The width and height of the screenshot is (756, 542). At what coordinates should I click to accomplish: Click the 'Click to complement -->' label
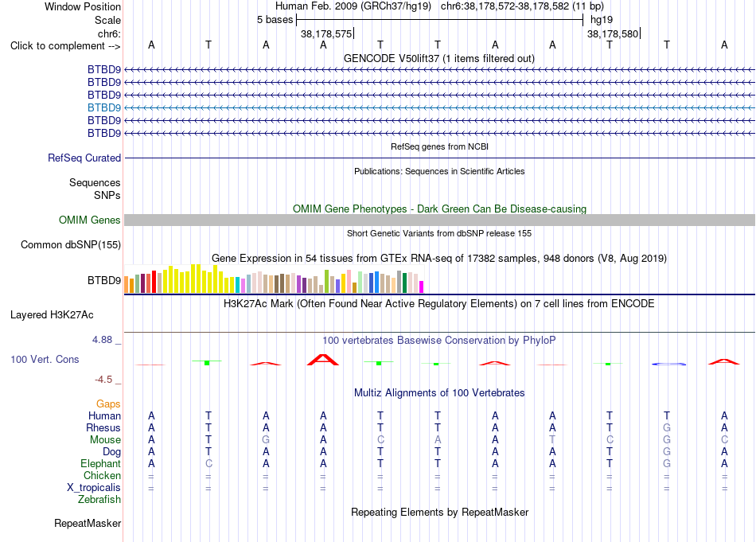65,46
